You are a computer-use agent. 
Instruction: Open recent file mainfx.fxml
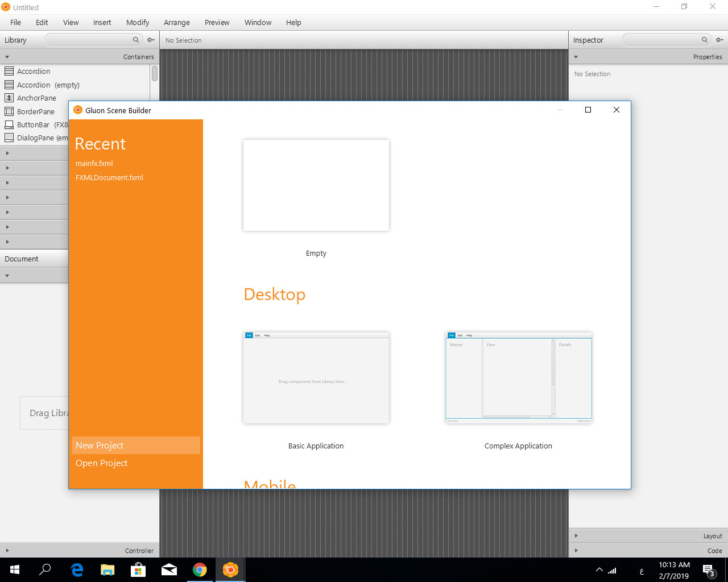(94, 163)
